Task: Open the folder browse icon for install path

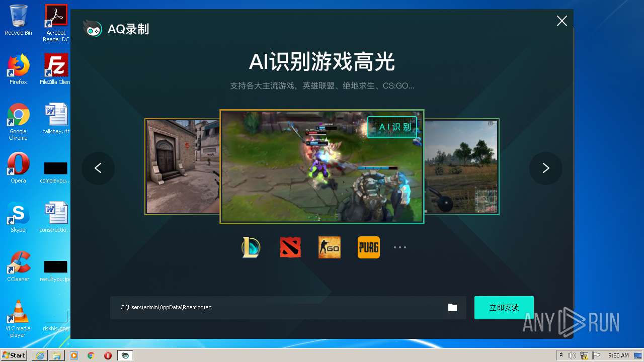Action: pyautogui.click(x=452, y=307)
